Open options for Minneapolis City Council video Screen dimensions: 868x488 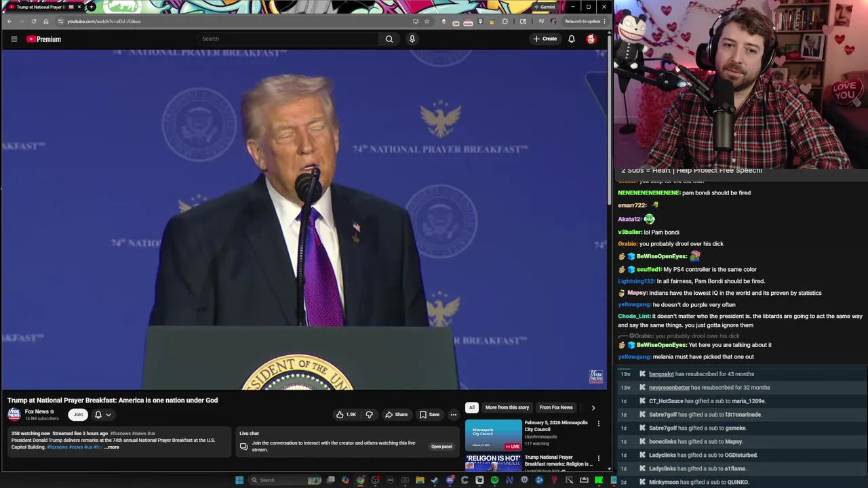pyautogui.click(x=599, y=424)
